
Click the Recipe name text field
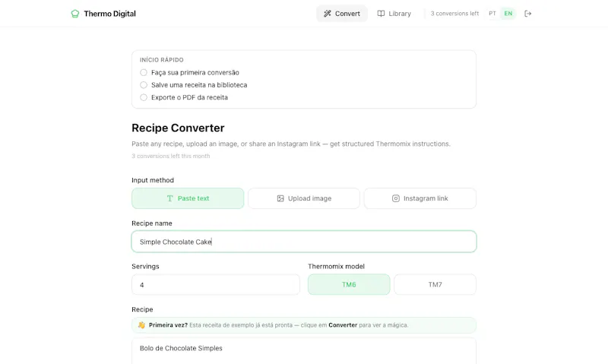coord(304,242)
